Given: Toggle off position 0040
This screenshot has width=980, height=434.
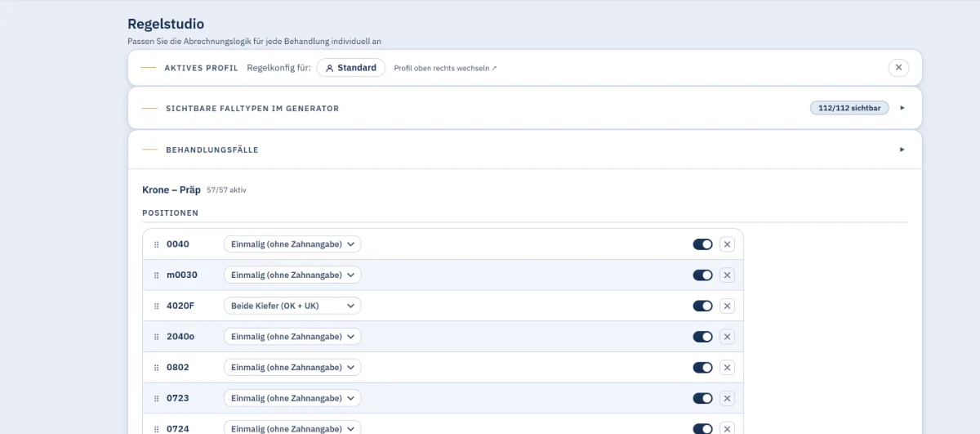Looking at the screenshot, I should click(702, 244).
